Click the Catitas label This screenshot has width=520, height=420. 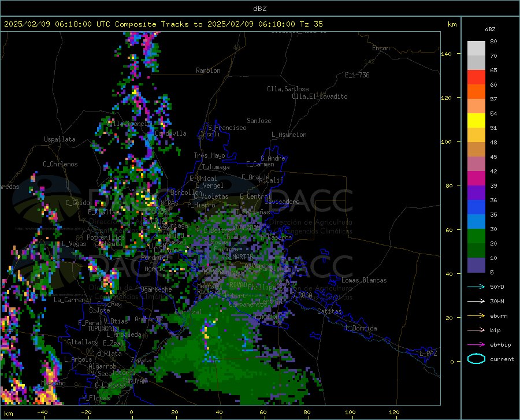[329, 311]
